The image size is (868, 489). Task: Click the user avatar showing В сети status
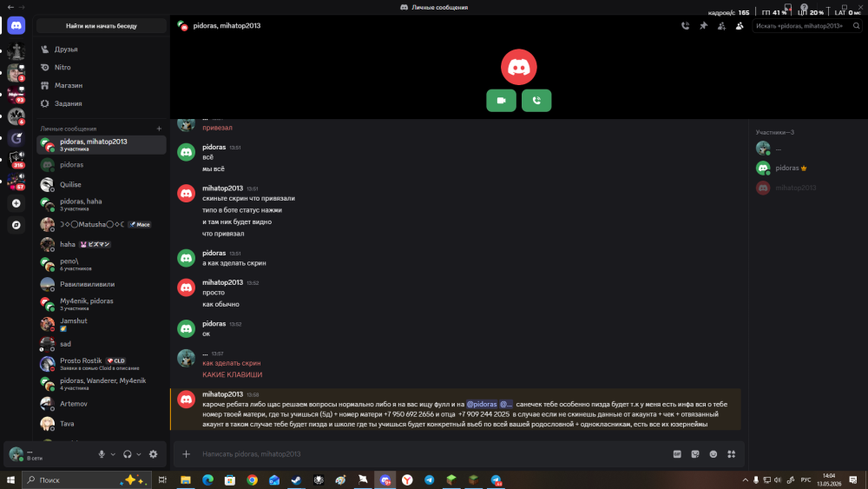tap(16, 454)
